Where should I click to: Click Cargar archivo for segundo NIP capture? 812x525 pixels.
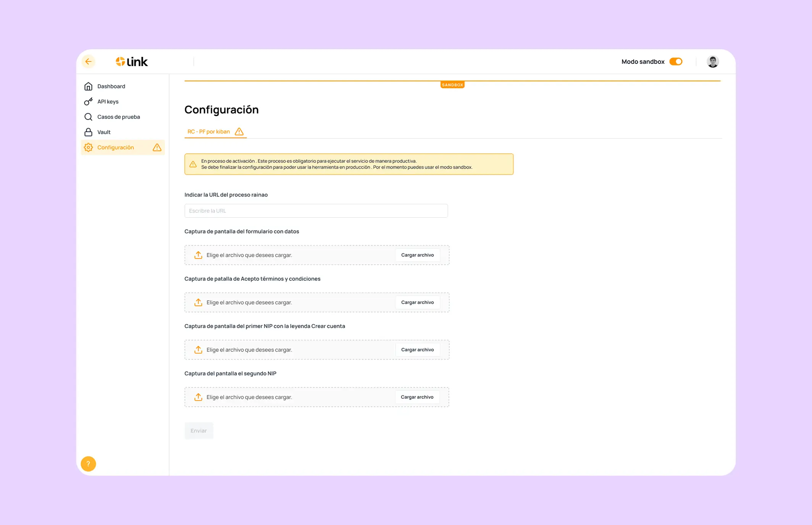(417, 397)
